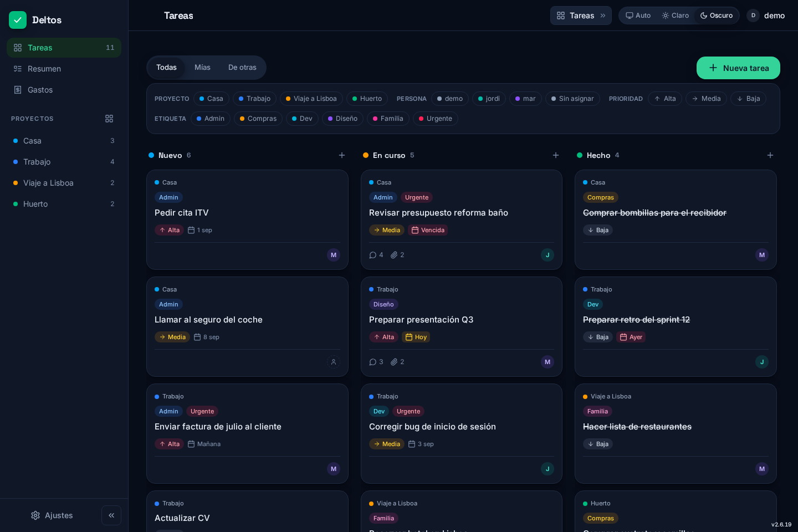Click the M avatar on Pedir cita ITV
798x532 pixels.
(x=334, y=255)
